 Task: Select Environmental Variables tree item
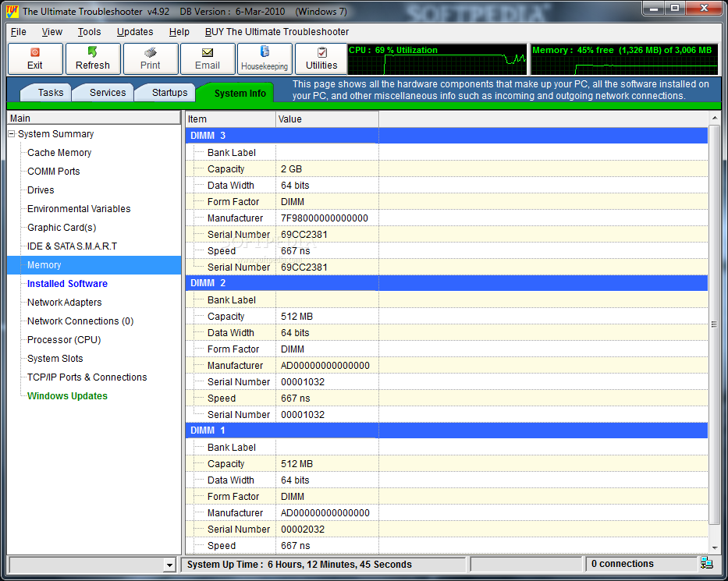pyautogui.click(x=79, y=209)
